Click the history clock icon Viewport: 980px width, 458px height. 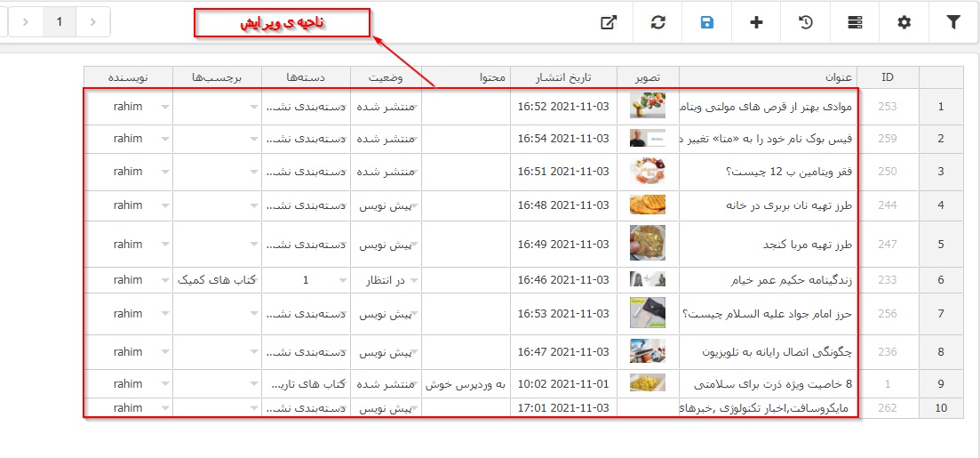coord(806,22)
